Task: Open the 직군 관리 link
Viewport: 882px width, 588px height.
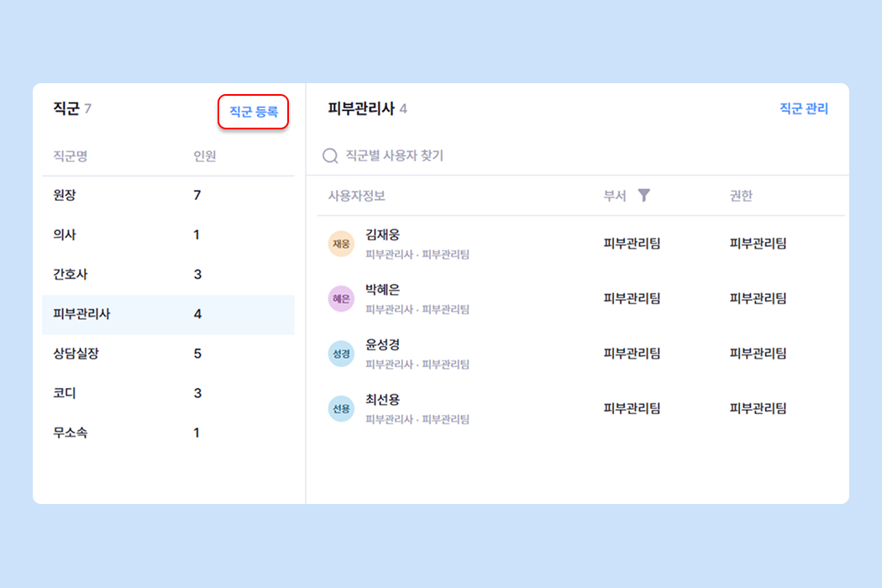Action: 803,108
